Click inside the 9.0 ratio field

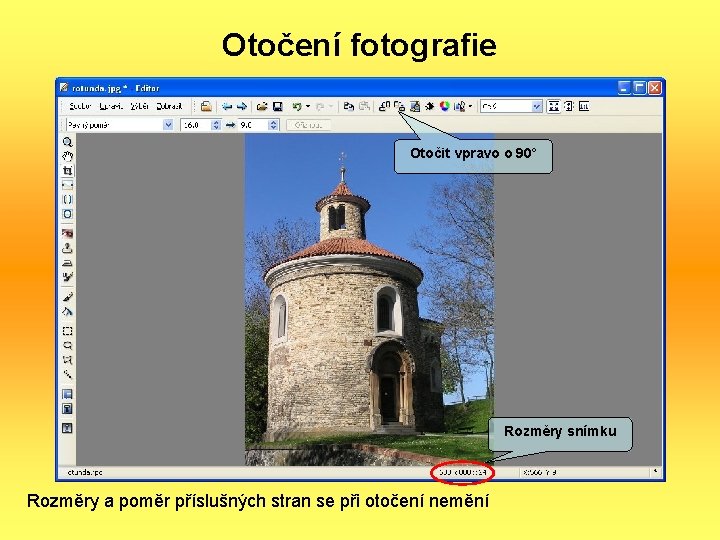pos(253,125)
